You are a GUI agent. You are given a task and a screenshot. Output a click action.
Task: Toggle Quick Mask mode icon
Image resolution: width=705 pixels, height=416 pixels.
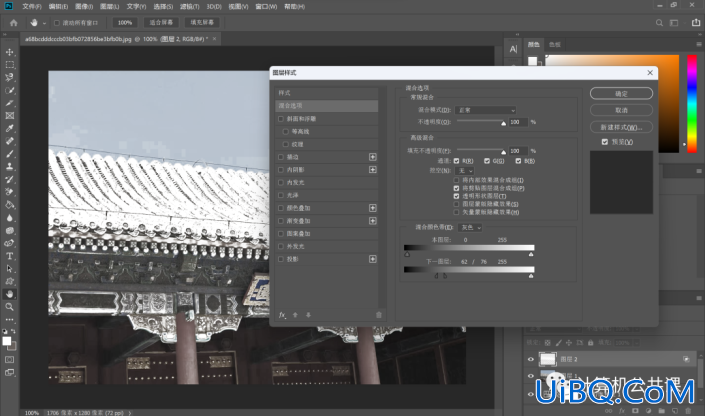coord(9,360)
